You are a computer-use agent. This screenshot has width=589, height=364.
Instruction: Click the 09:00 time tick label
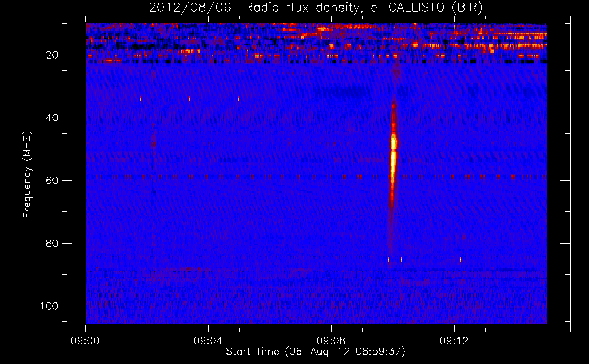[85, 341]
